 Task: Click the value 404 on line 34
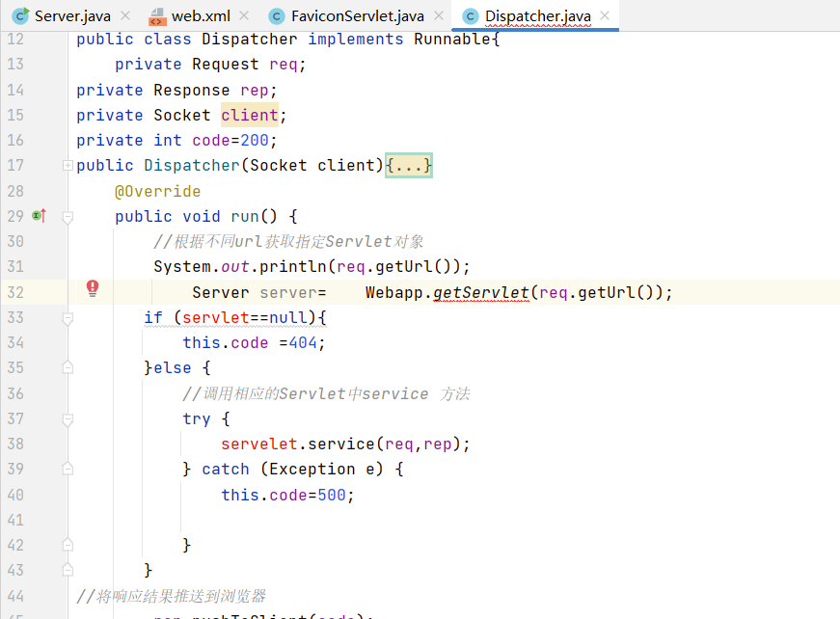(303, 342)
